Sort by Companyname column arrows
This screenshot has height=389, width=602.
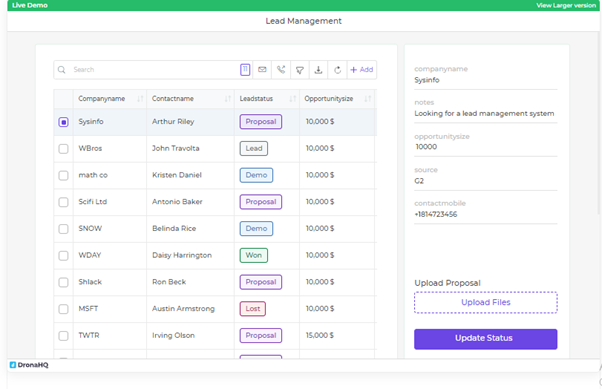pyautogui.click(x=140, y=99)
